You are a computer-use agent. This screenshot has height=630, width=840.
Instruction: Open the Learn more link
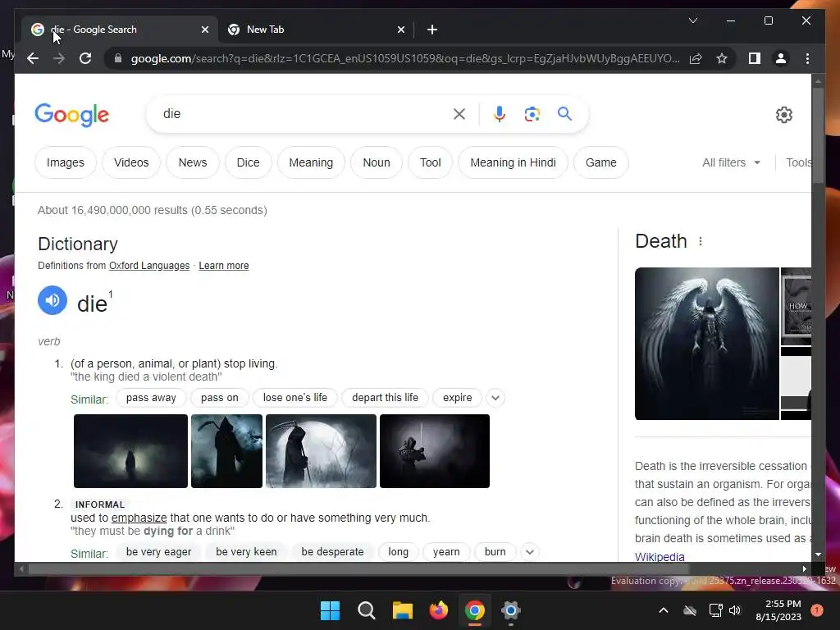click(x=223, y=266)
